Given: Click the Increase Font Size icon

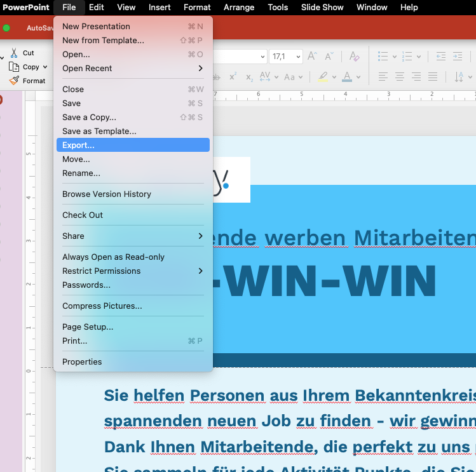Looking at the screenshot, I should tap(312, 57).
